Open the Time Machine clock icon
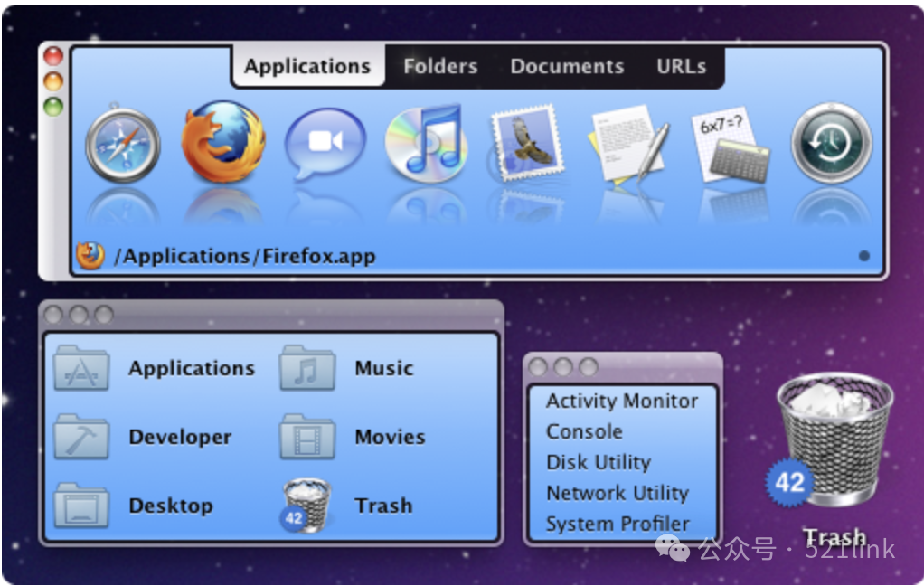Image resolution: width=924 pixels, height=586 pixels. (831, 143)
